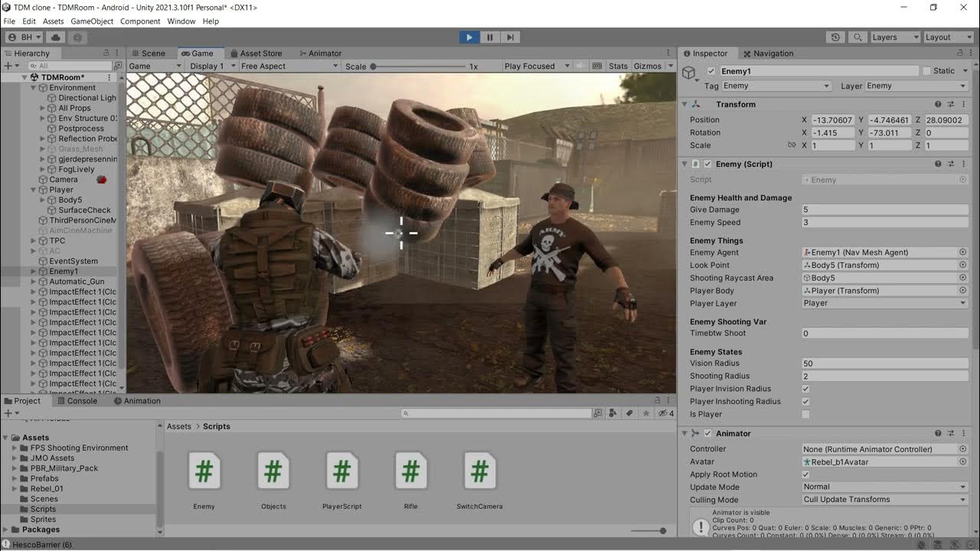The width and height of the screenshot is (980, 551).
Task: Toggle the shortcuts keyboard icon in Game view
Action: (596, 67)
